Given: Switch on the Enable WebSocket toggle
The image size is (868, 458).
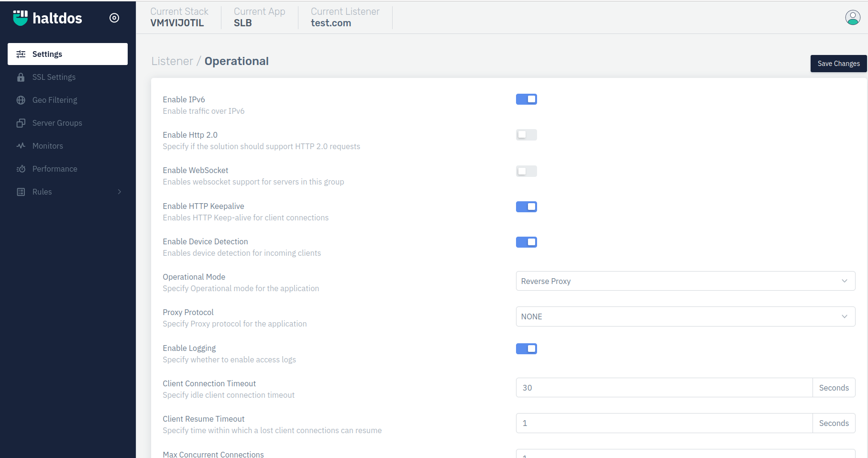Looking at the screenshot, I should (526, 171).
